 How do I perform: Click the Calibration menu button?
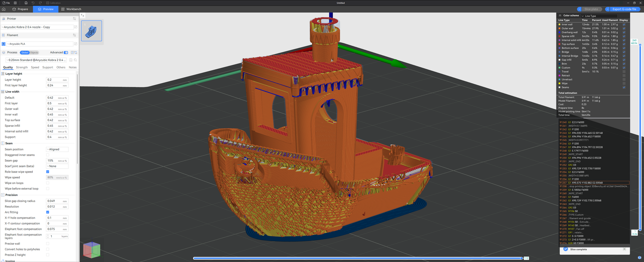[53, 3]
